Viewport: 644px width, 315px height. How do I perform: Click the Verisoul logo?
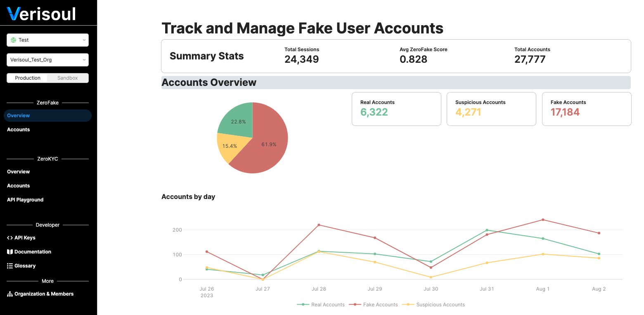pos(41,14)
